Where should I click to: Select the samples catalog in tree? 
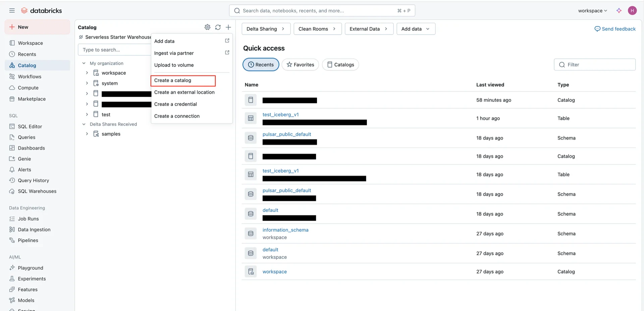tap(111, 134)
